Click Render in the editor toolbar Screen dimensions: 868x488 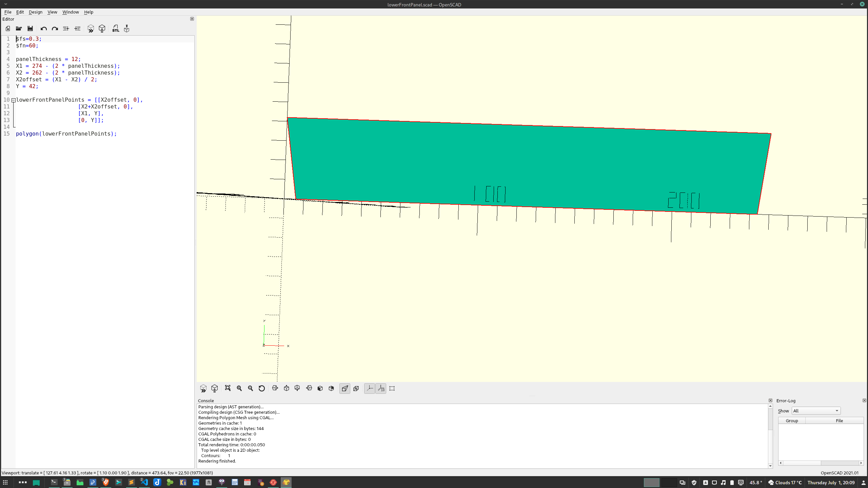(x=102, y=28)
